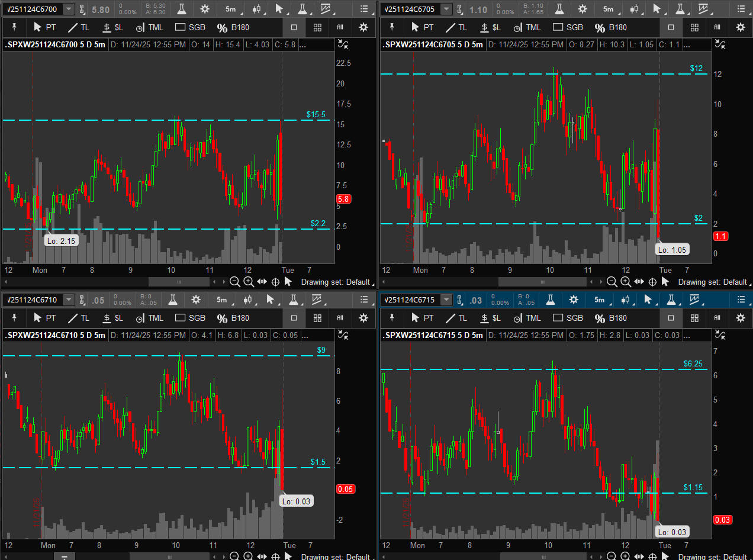
Task: Click symbol input field showing 251124C6710
Action: 31,300
